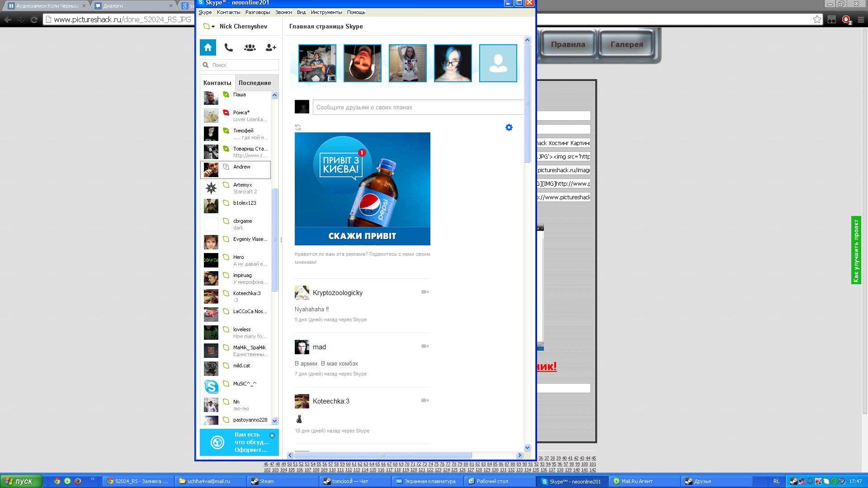Click the create group icon
The height and width of the screenshot is (488, 868).
[250, 47]
